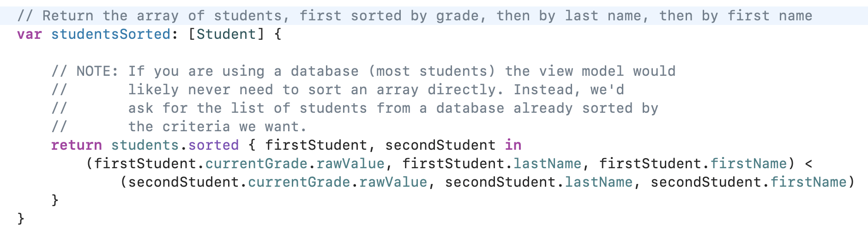This screenshot has height=232, width=868.
Task: Click the secondStudent closure parameter
Action: (x=440, y=145)
